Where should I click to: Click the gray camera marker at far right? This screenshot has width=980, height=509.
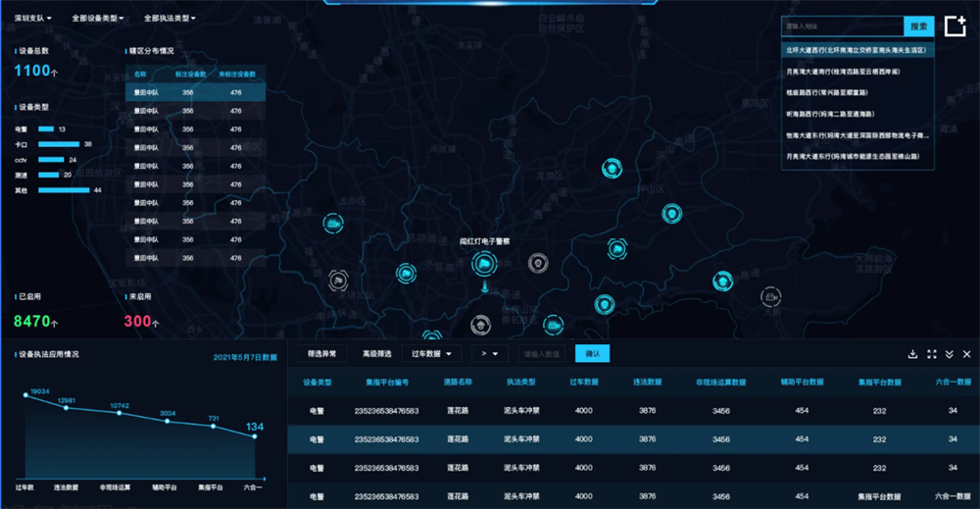click(771, 296)
